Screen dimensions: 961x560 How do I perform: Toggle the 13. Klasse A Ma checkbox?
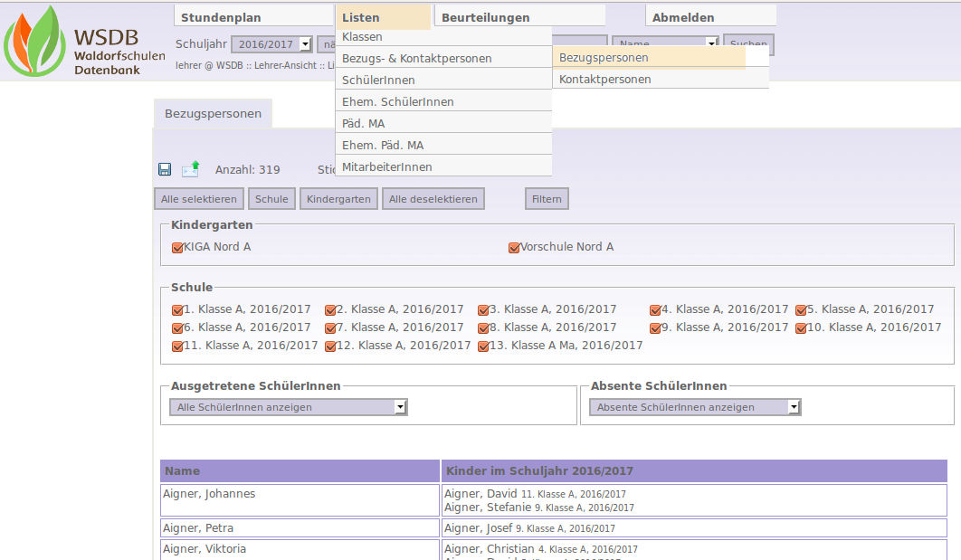[x=483, y=346]
